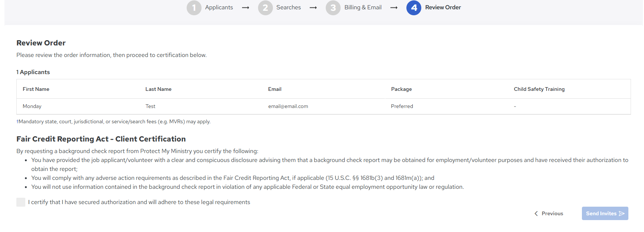The width and height of the screenshot is (644, 232).
Task: Click the paper plane icon on Send Invites
Action: [x=621, y=213]
